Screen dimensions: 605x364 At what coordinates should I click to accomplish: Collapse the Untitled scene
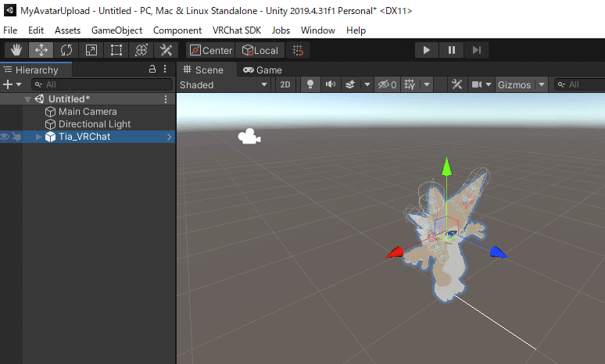[27, 99]
